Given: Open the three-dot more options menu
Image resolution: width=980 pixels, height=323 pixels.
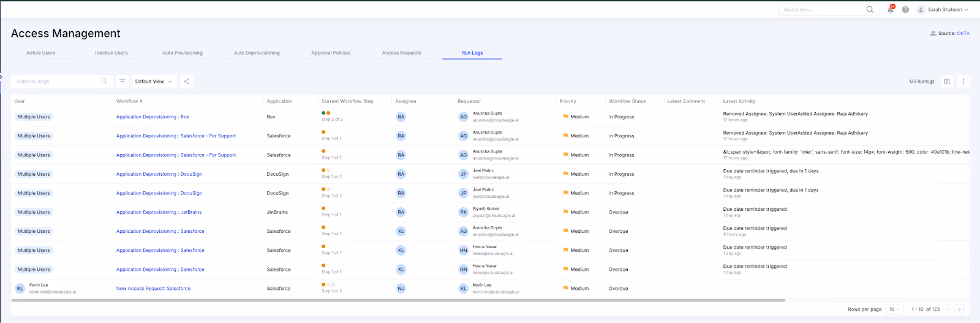Looking at the screenshot, I should pyautogui.click(x=963, y=82).
